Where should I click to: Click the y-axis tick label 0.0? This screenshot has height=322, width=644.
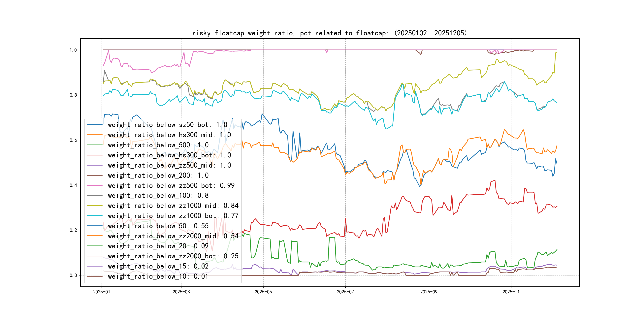tap(73, 275)
